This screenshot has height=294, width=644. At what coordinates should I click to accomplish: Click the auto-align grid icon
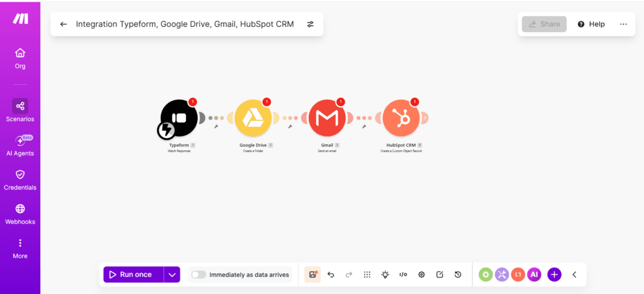tap(367, 275)
